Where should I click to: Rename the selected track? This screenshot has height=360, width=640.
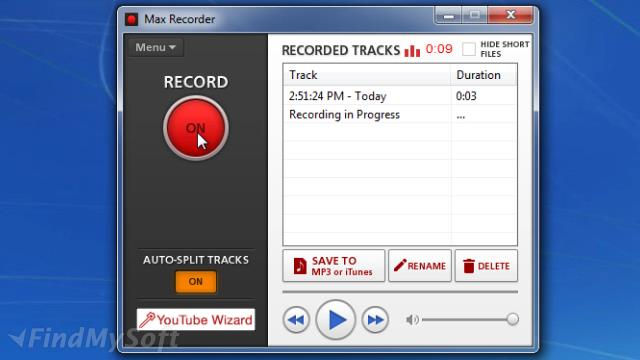(x=420, y=266)
